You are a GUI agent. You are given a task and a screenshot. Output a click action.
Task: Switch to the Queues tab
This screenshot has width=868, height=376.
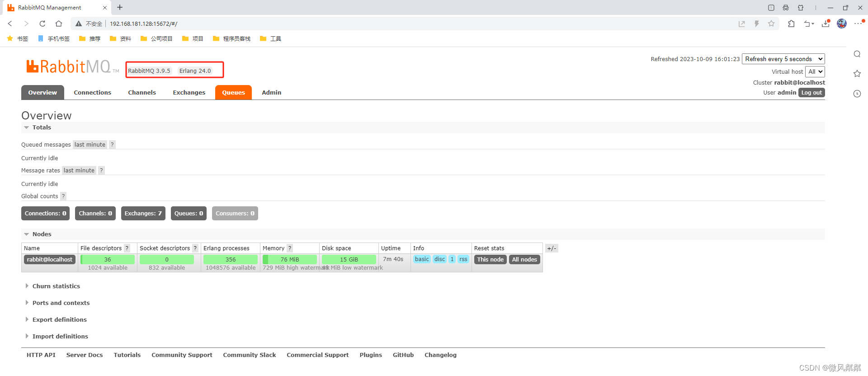click(x=233, y=92)
